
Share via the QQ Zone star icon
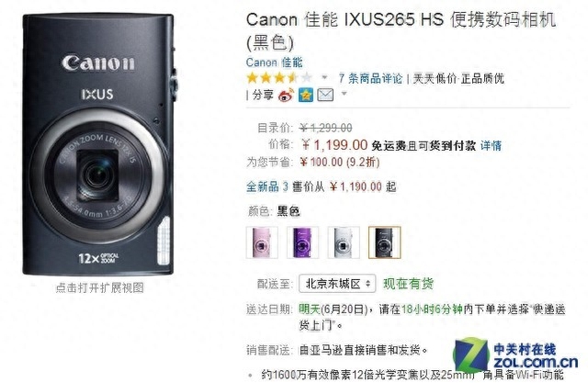(306, 95)
